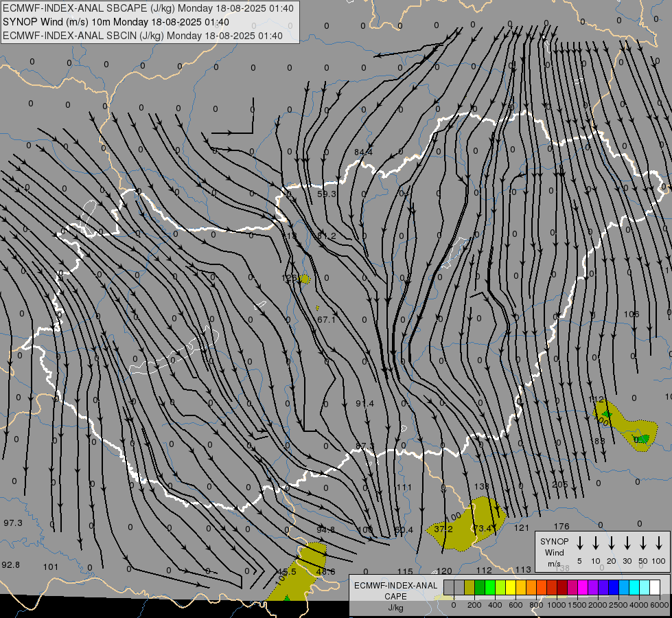Viewport: 672px width, 618px height.
Task: Click the 91.4 value on the map
Action: click(x=364, y=404)
